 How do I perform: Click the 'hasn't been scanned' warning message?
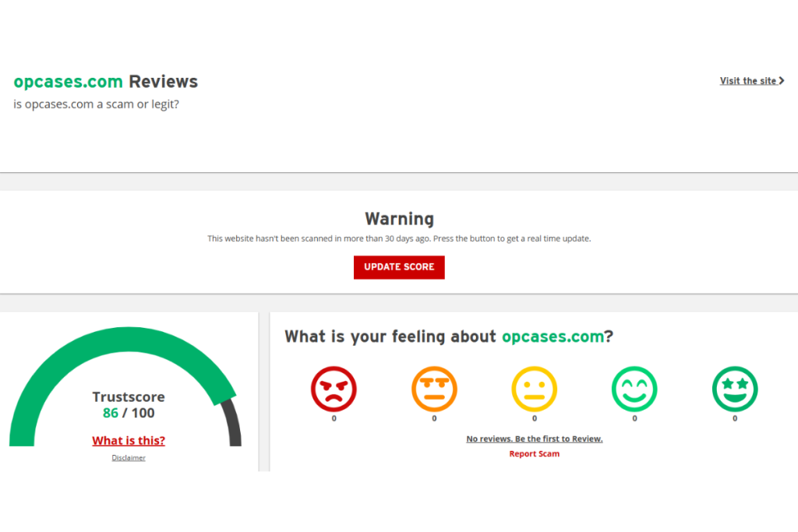399,238
